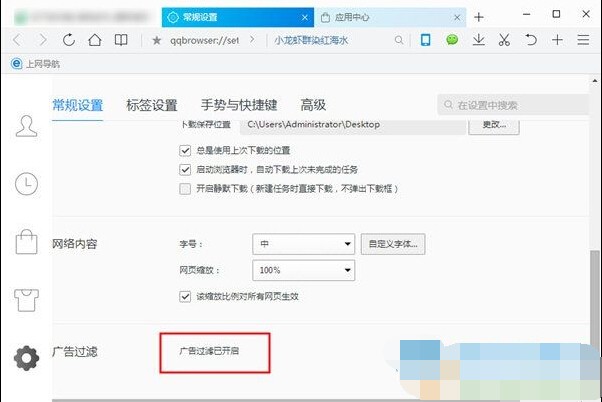Open the home page icon
Screen dimensions: 602x402
(95, 40)
